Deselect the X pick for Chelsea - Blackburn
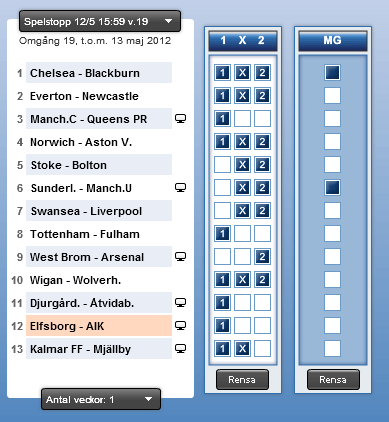Screen dimensions: 389x422 coord(242,73)
